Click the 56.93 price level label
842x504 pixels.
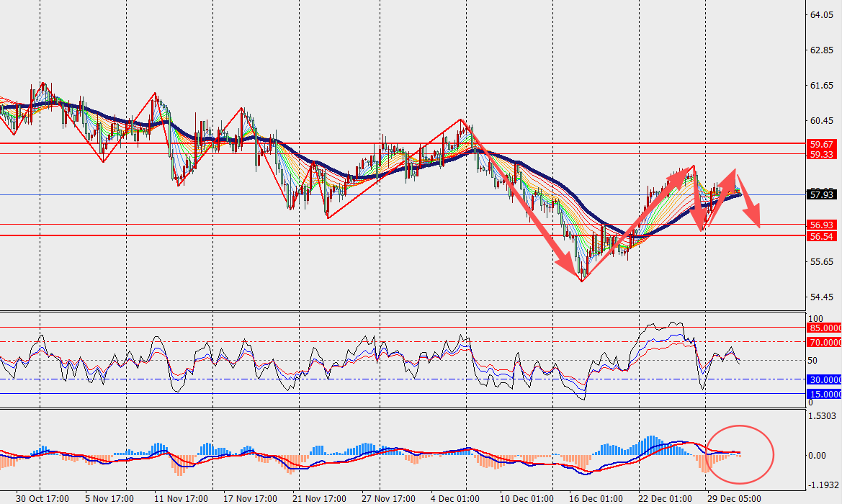(822, 225)
